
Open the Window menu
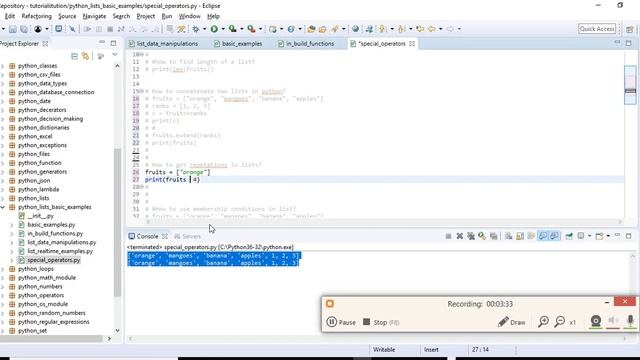click(x=189, y=16)
